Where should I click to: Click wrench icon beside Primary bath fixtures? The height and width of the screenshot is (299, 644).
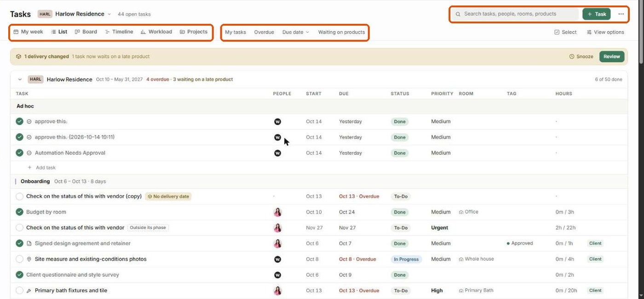coord(29,290)
